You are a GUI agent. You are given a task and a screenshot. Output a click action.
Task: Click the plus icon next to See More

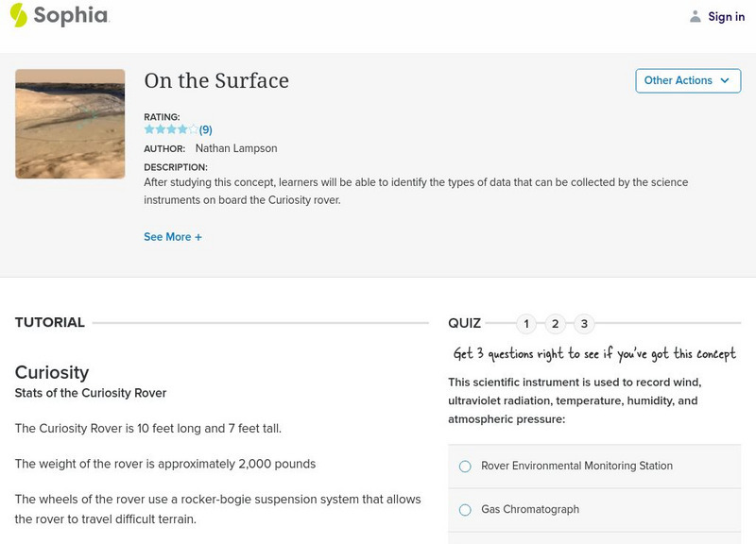198,237
